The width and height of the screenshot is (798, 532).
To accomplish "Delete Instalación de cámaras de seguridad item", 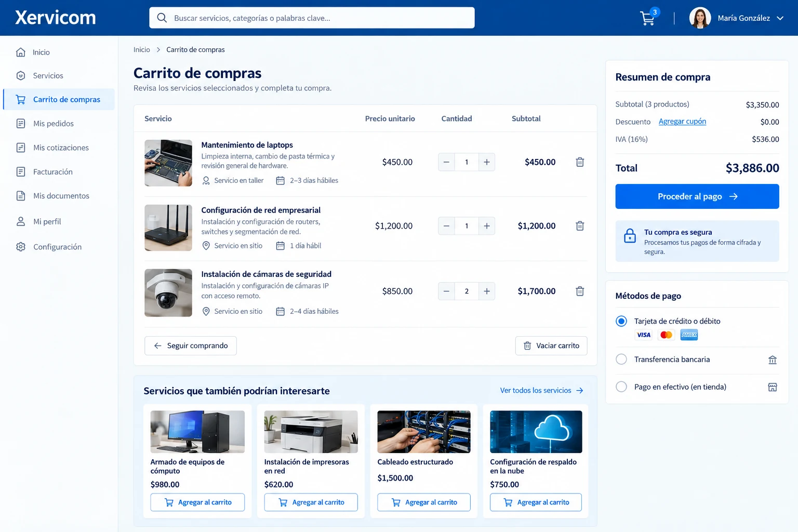I will click(x=580, y=291).
